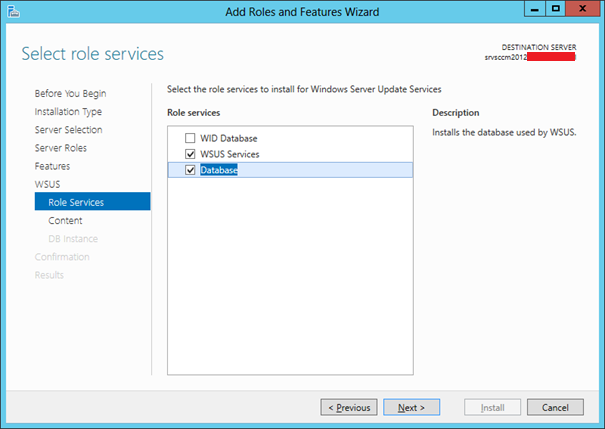Click the Confirmation step

(x=62, y=257)
